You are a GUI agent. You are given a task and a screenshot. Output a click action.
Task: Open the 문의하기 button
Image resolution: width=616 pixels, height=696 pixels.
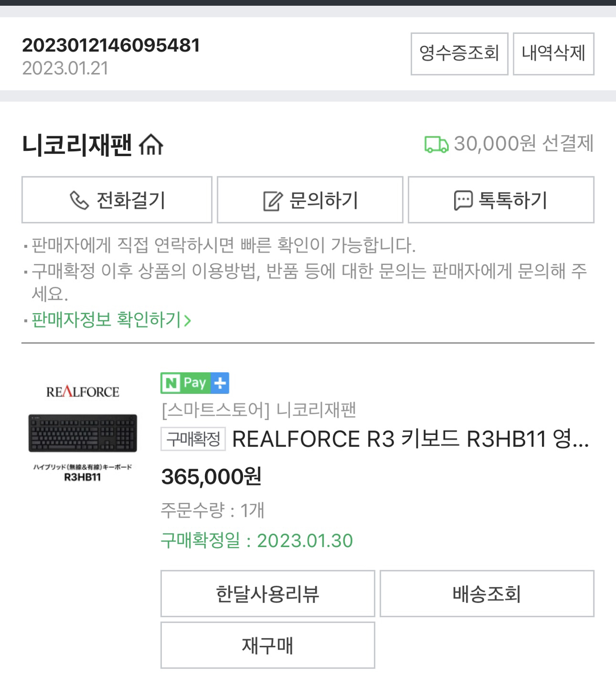pyautogui.click(x=310, y=200)
